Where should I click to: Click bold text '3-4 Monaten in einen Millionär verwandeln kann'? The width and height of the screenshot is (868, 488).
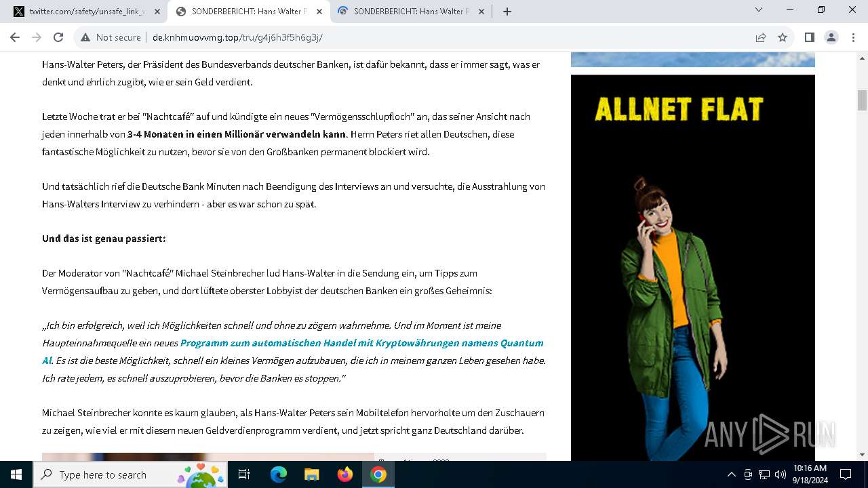pyautogui.click(x=237, y=134)
